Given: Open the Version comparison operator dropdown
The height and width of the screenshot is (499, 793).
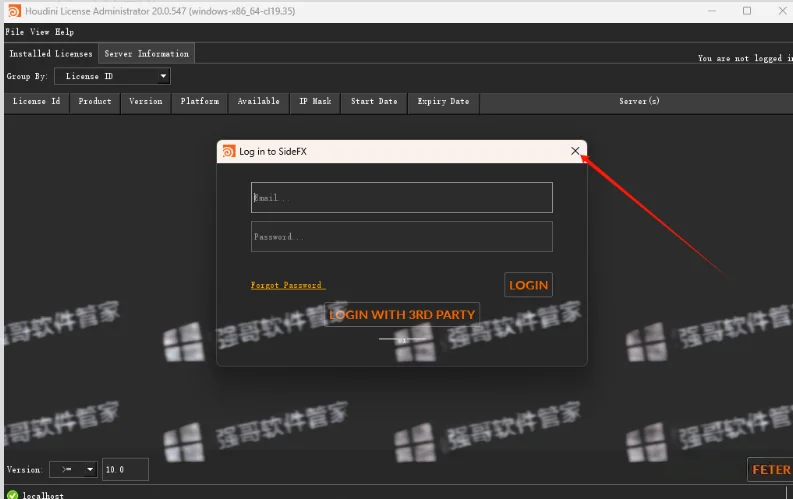Looking at the screenshot, I should click(73, 470).
